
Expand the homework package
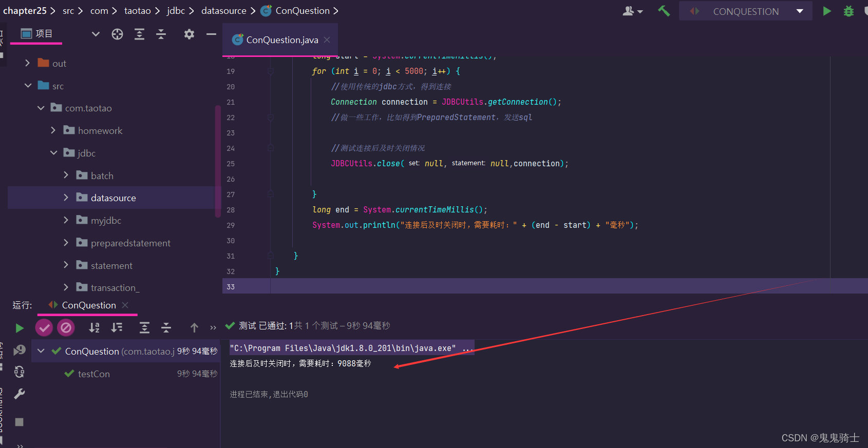click(x=53, y=130)
